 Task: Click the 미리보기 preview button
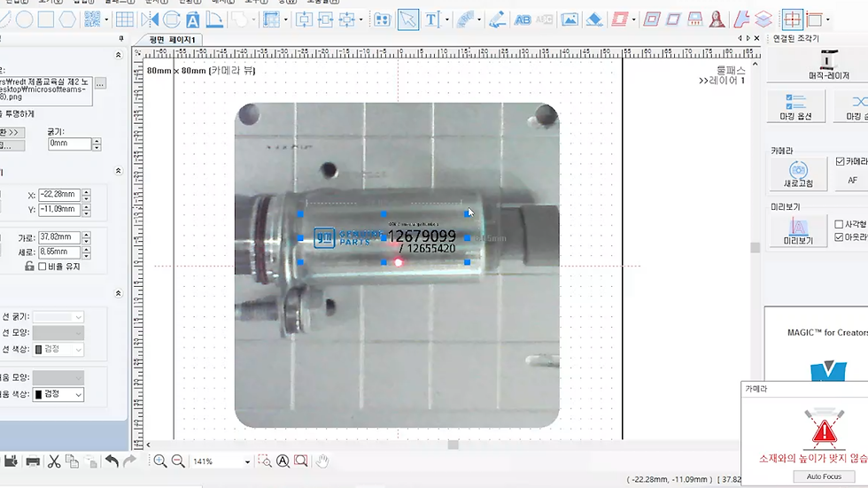pos(798,231)
